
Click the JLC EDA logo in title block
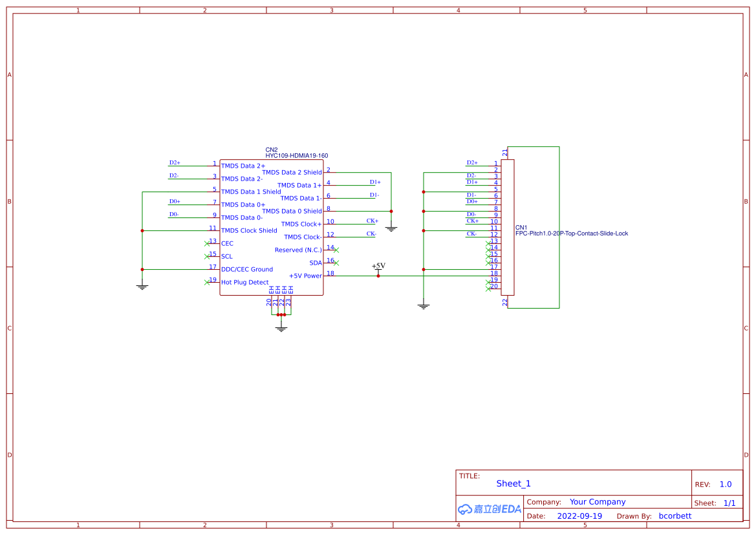coord(489,509)
